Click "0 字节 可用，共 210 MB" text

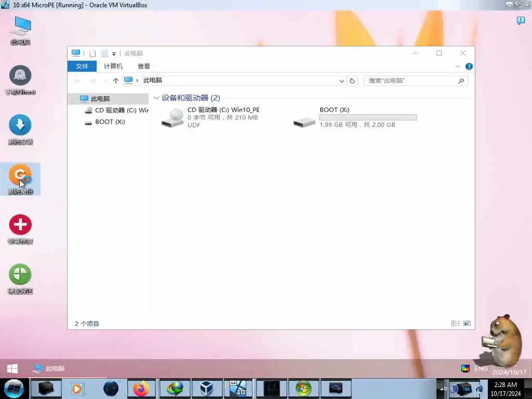click(223, 117)
